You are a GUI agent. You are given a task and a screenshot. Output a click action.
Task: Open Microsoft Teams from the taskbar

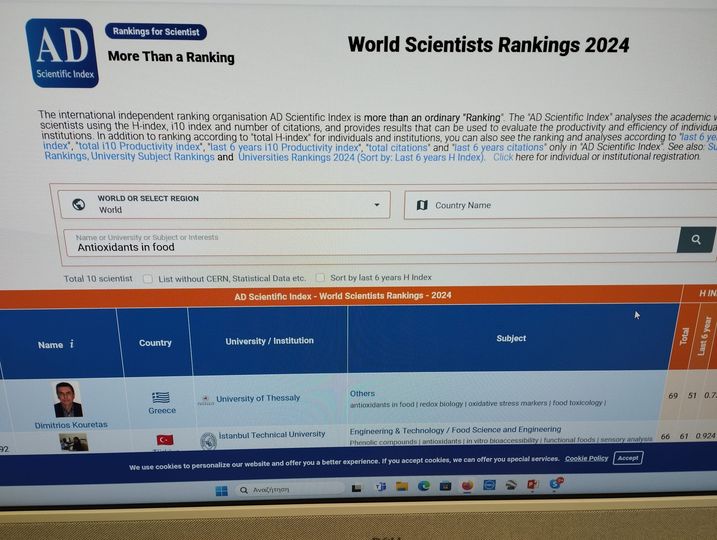(380, 487)
